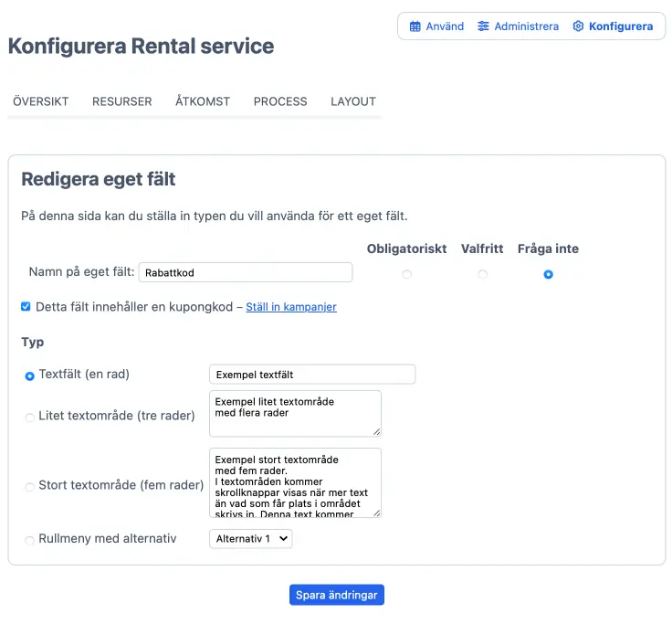Uncheck the kupongkod checkbox

26,306
